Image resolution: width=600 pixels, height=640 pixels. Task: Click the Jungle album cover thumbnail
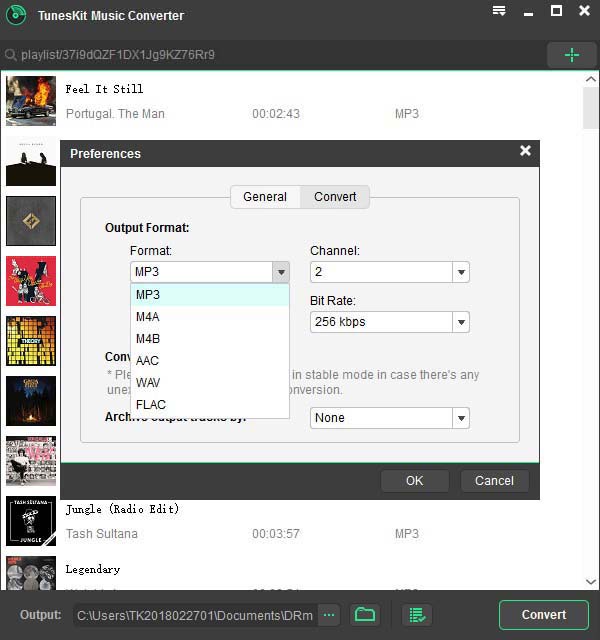(31, 521)
